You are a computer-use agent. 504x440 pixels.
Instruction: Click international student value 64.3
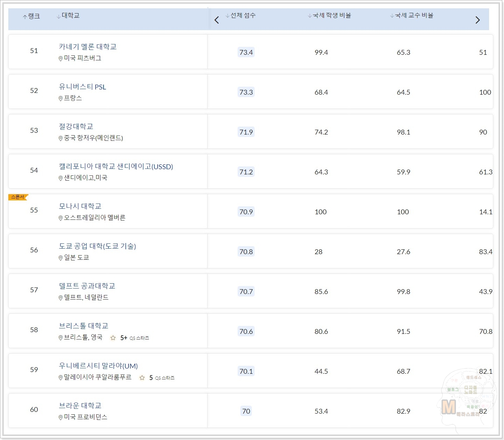click(x=321, y=172)
